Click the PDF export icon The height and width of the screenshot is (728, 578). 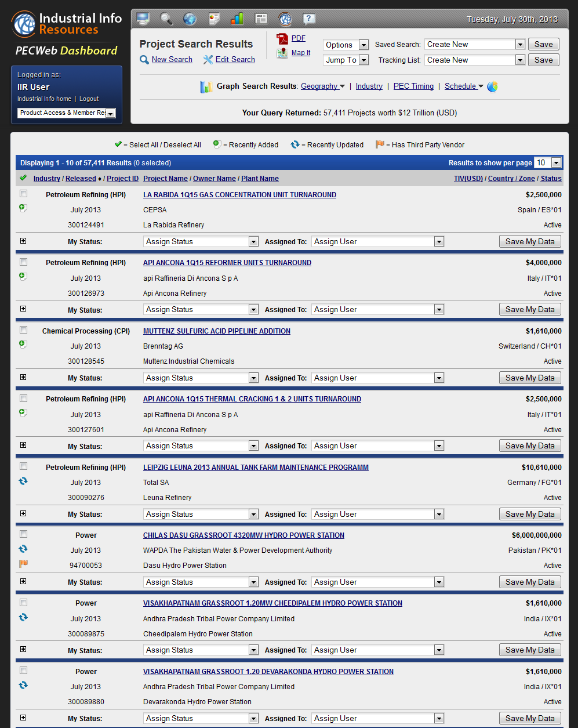click(x=282, y=38)
